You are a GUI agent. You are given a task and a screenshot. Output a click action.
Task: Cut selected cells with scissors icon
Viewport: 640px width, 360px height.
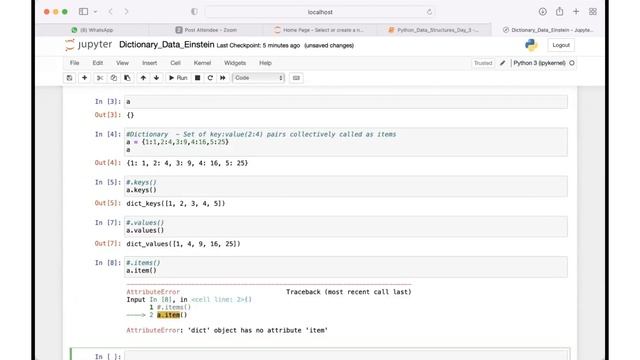[x=100, y=78]
